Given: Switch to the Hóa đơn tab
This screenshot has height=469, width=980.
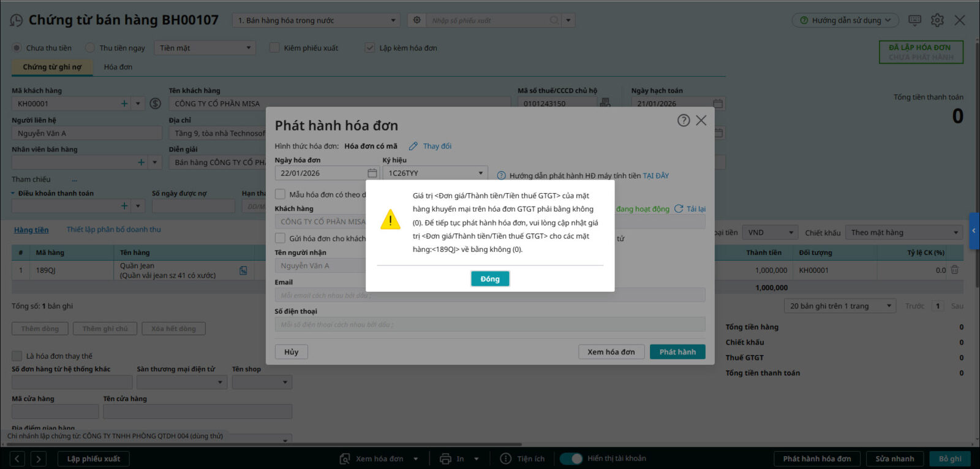Looking at the screenshot, I should (x=118, y=67).
